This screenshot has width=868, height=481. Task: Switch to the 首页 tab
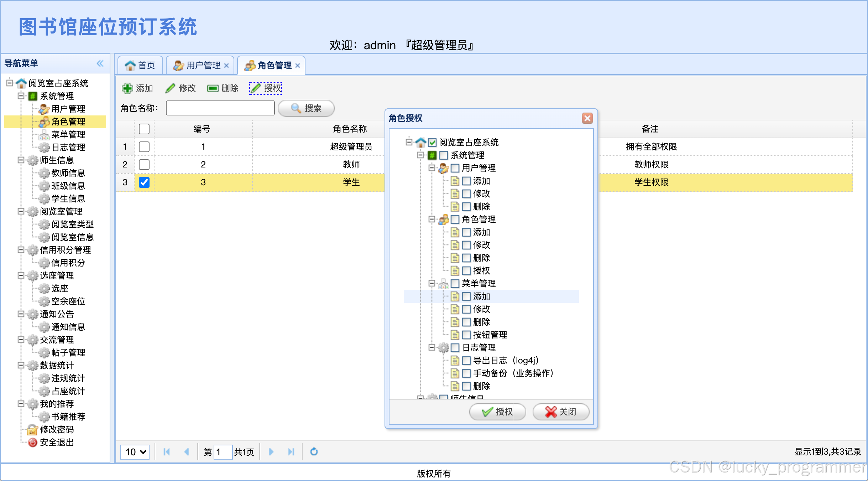point(140,66)
